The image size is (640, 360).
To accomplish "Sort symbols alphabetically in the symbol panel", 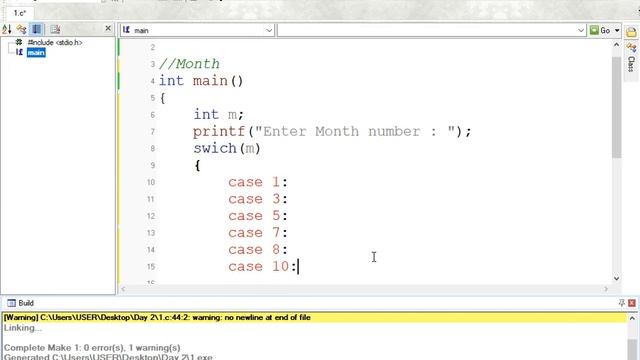I will click(x=7, y=29).
